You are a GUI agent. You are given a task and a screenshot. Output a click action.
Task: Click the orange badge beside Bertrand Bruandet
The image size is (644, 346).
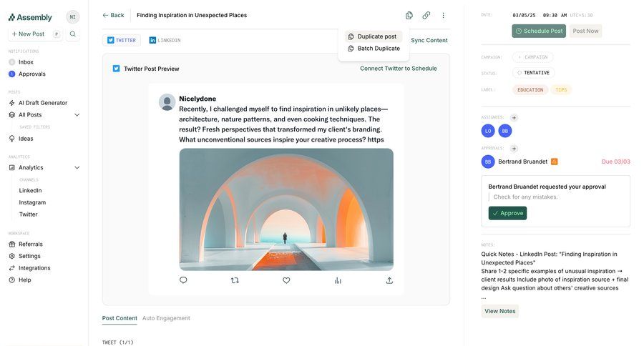554,162
